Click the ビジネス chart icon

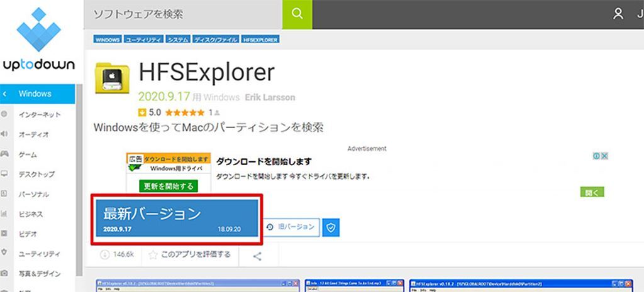[x=4, y=214]
